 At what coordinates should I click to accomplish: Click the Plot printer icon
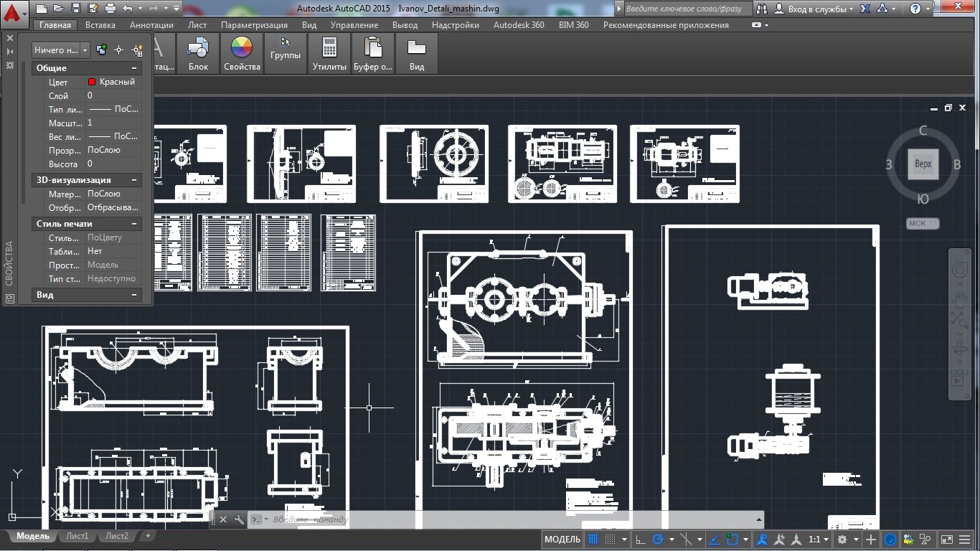pos(110,9)
